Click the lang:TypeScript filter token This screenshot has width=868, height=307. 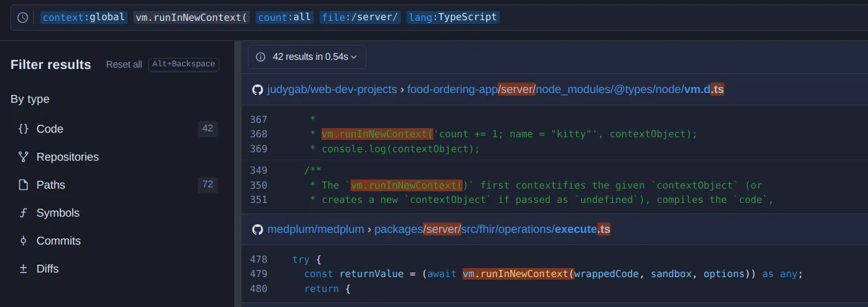tap(454, 18)
